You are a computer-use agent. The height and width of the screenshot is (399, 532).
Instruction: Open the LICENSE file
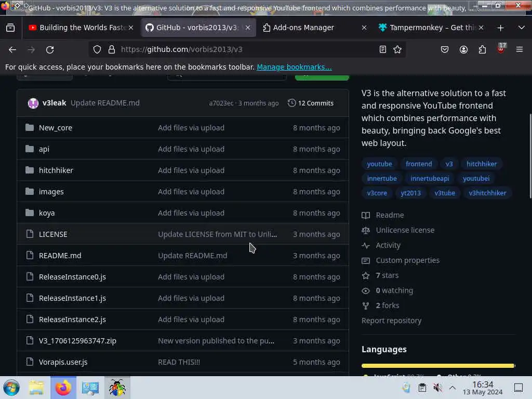point(54,234)
